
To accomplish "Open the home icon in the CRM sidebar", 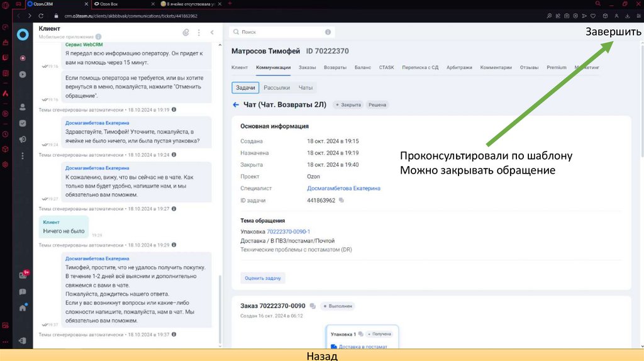I will [23, 308].
